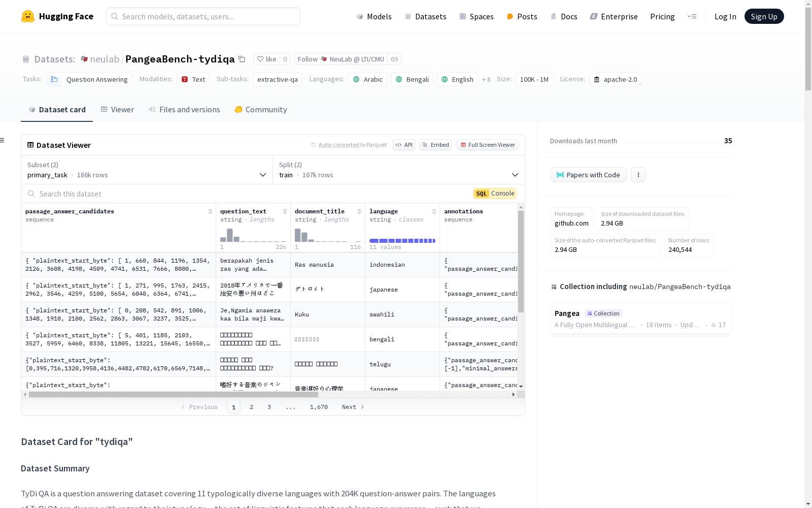Focus the Search this dataset field
Viewport: 812px width, 508px height.
tap(246, 194)
